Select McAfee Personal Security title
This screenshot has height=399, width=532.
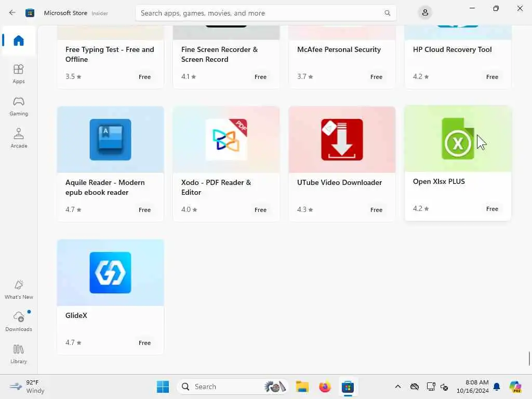[x=339, y=49]
